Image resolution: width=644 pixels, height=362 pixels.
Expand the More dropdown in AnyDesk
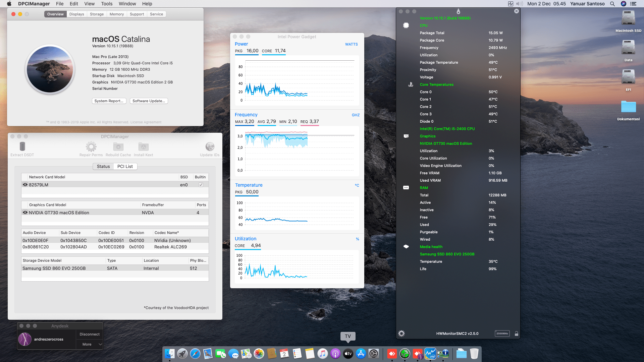point(89,344)
